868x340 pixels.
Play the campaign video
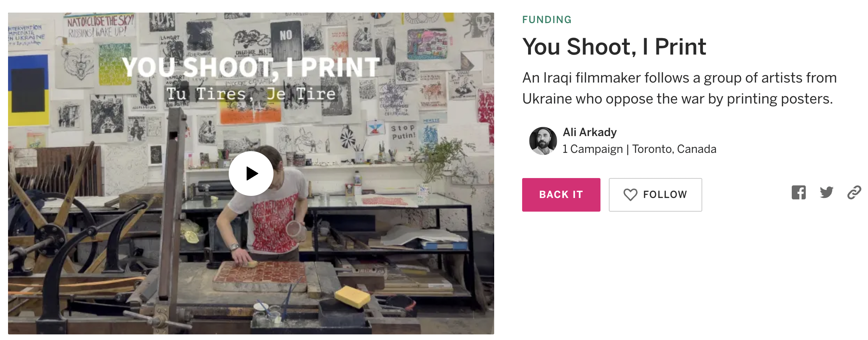click(251, 173)
